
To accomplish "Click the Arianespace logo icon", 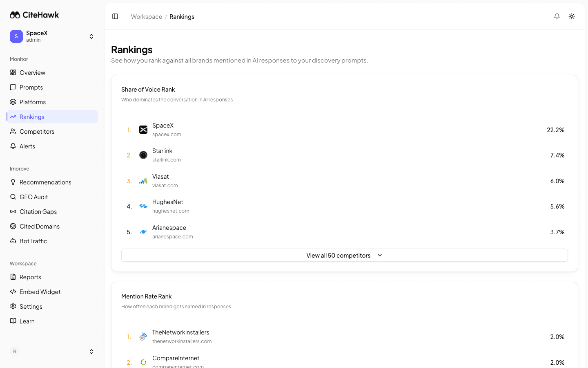I will [143, 232].
